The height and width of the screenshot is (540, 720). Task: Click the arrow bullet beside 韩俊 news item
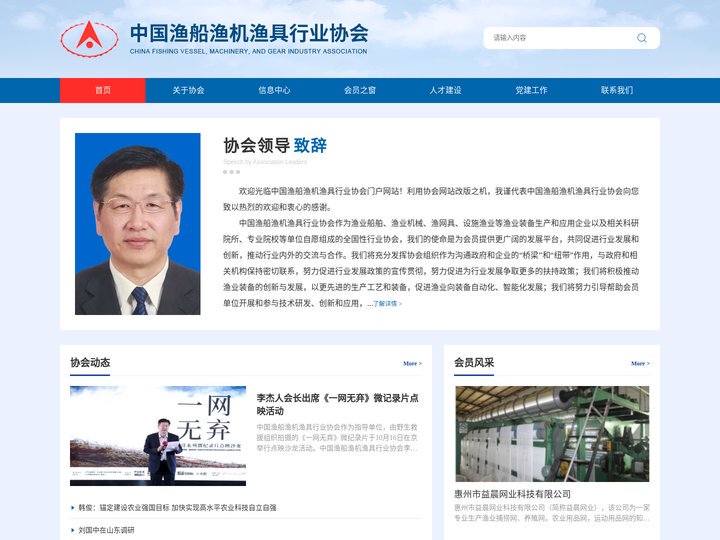coord(73,508)
